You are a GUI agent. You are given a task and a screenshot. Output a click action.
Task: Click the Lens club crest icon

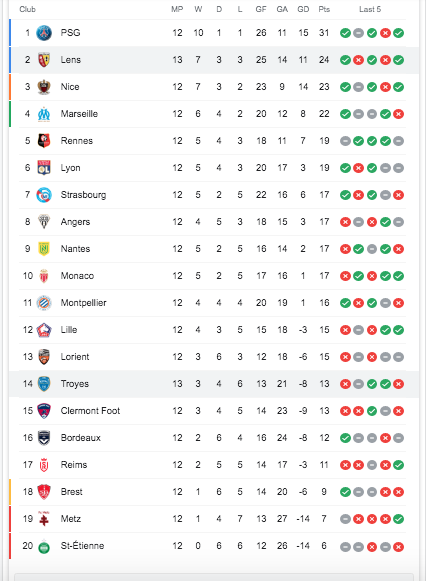coord(44,60)
